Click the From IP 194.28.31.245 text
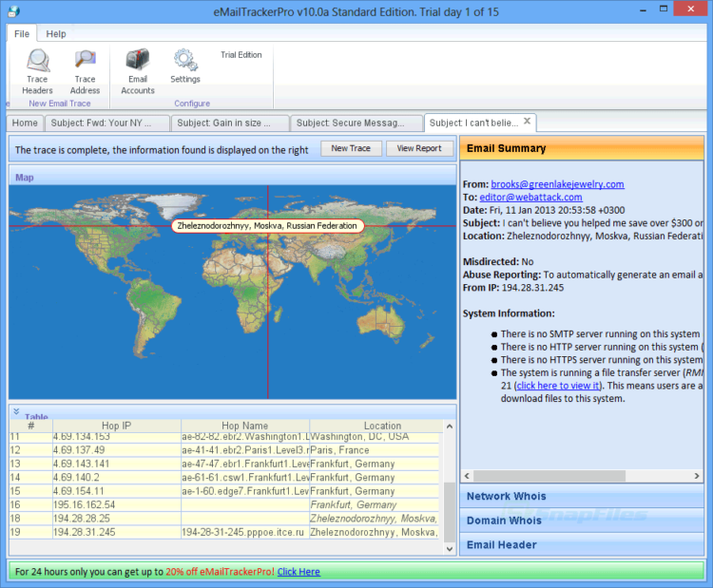 (532, 288)
